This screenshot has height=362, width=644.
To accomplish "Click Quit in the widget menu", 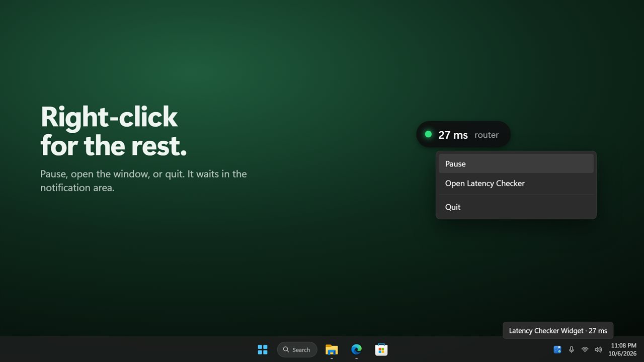I will click(x=516, y=207).
